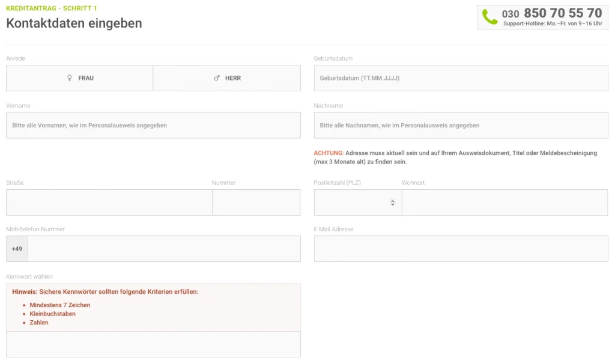The image size is (615, 364).
Task: Focus the house Nummer field
Action: [x=256, y=202]
